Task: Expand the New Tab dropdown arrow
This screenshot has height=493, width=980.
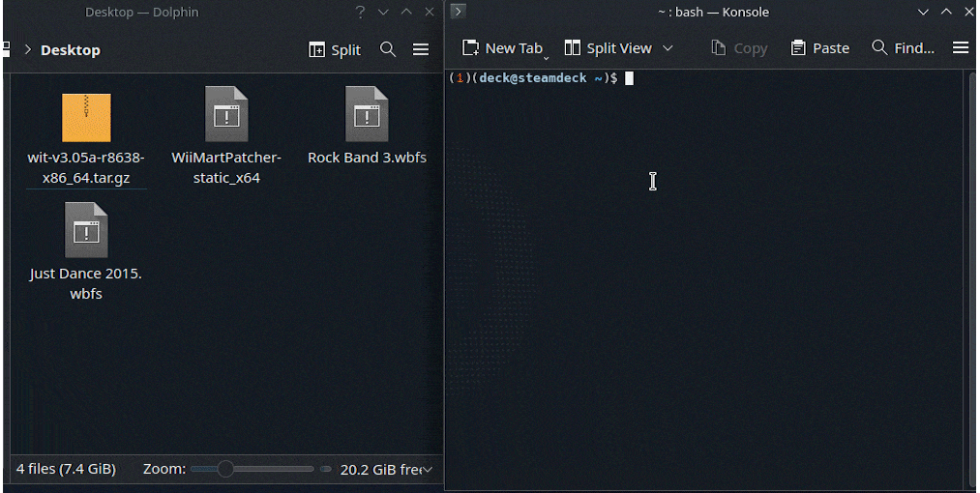Action: coord(547,58)
